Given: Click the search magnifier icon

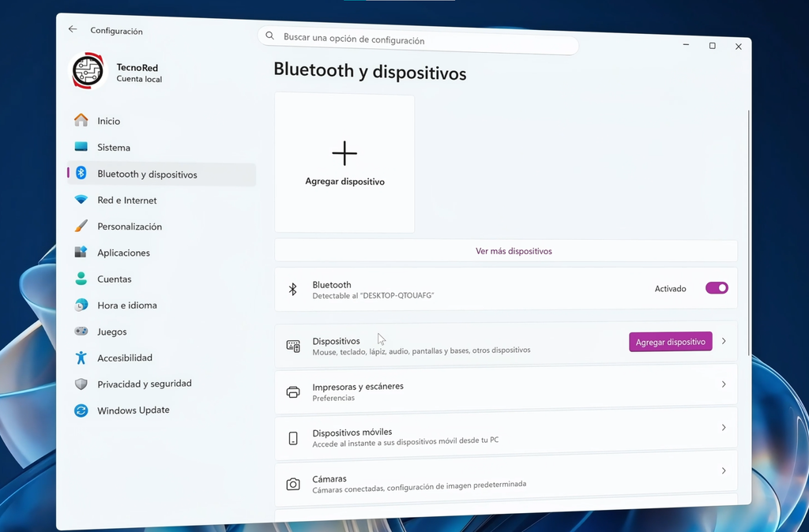Looking at the screenshot, I should click(x=270, y=36).
